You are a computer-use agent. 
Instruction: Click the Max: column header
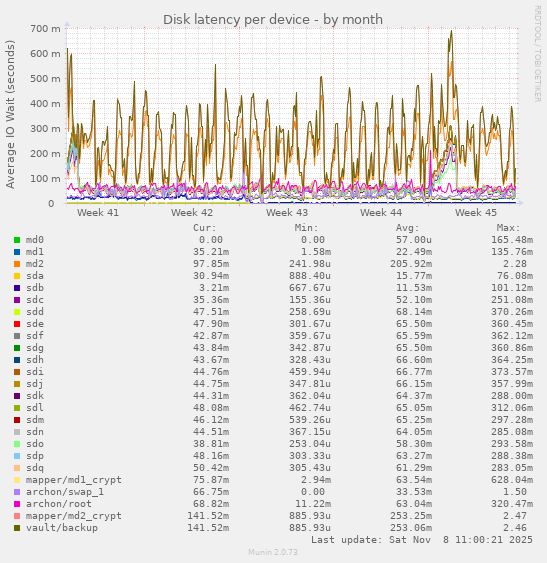[509, 228]
